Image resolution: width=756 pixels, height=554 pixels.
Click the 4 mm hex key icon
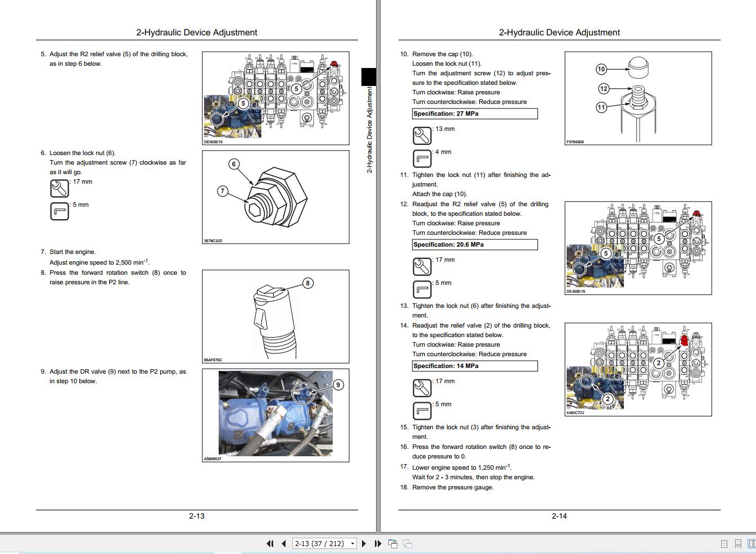(x=422, y=158)
